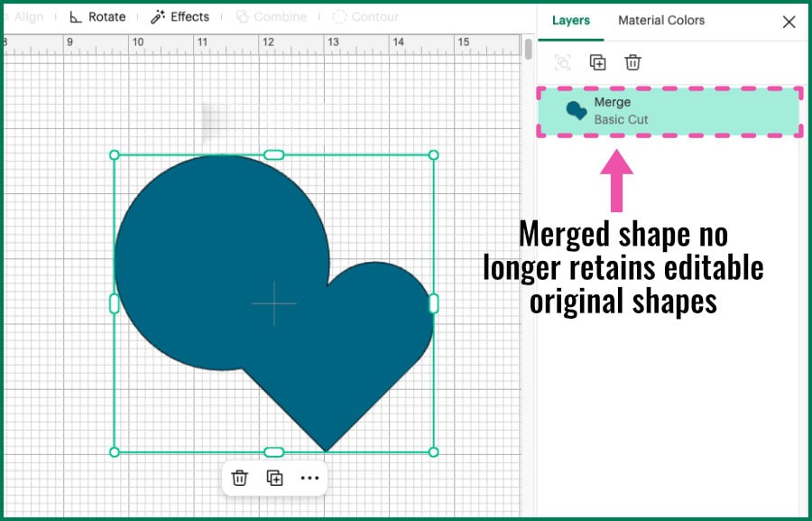Delete layer using Layers panel trash icon
812x521 pixels.
tap(632, 62)
